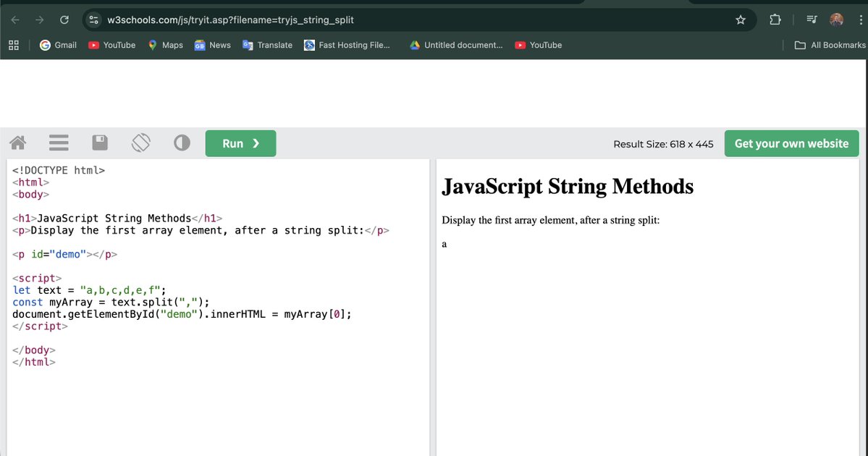The height and width of the screenshot is (456, 868).
Task: Click the Get your own website button
Action: coord(791,143)
